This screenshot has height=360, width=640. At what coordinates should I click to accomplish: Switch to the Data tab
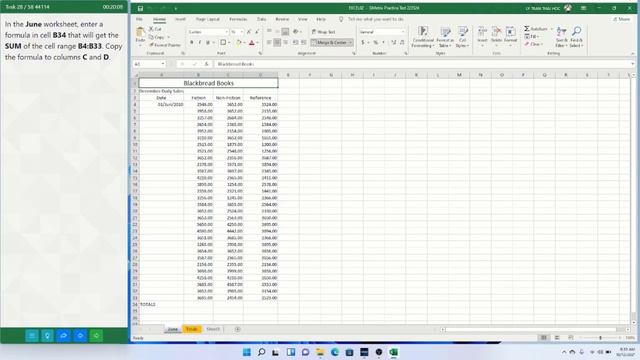pyautogui.click(x=261, y=19)
